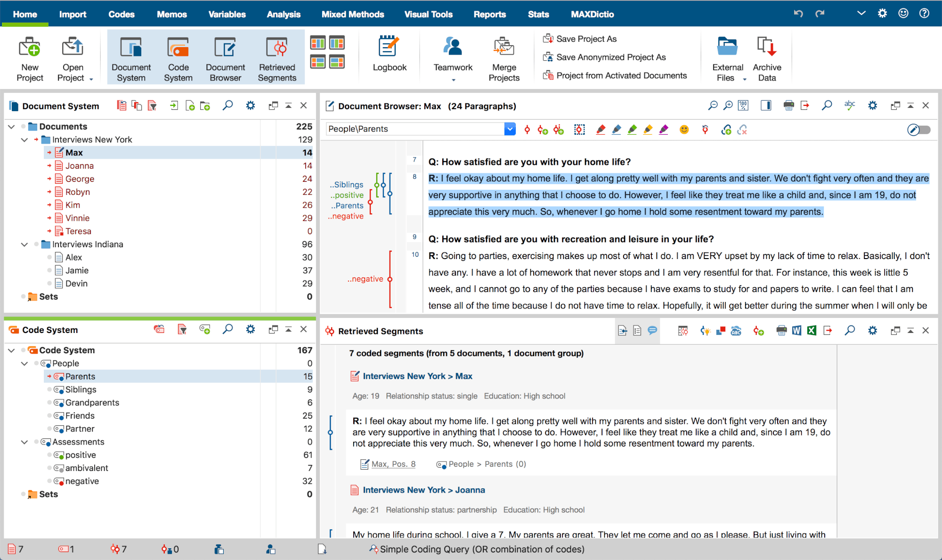The image size is (942, 560).
Task: Click Project from Activated Documents
Action: coord(615,75)
